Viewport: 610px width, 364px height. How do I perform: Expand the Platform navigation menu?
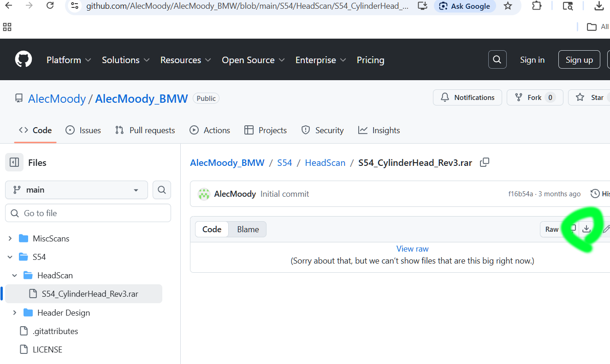(x=69, y=60)
